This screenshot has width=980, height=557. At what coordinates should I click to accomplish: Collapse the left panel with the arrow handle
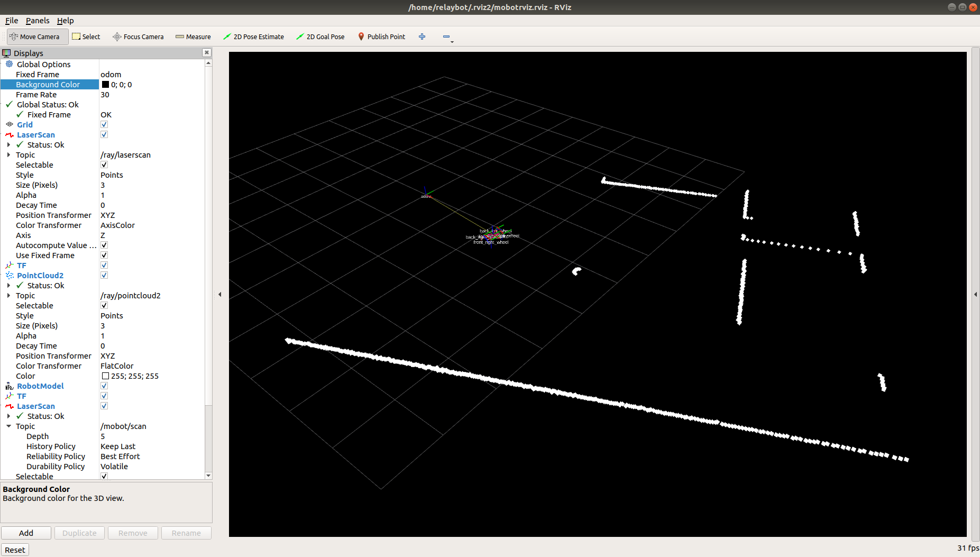[x=220, y=294]
